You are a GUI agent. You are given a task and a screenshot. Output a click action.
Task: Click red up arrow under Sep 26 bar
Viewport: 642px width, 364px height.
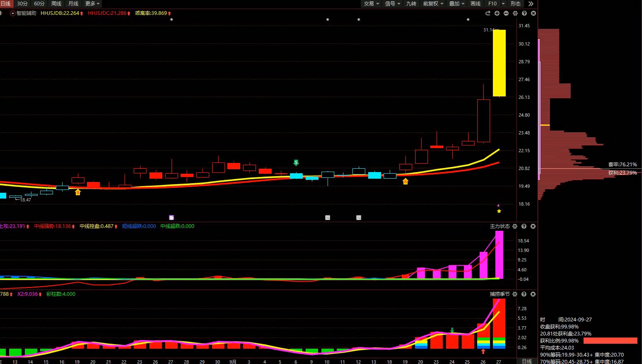point(483,351)
